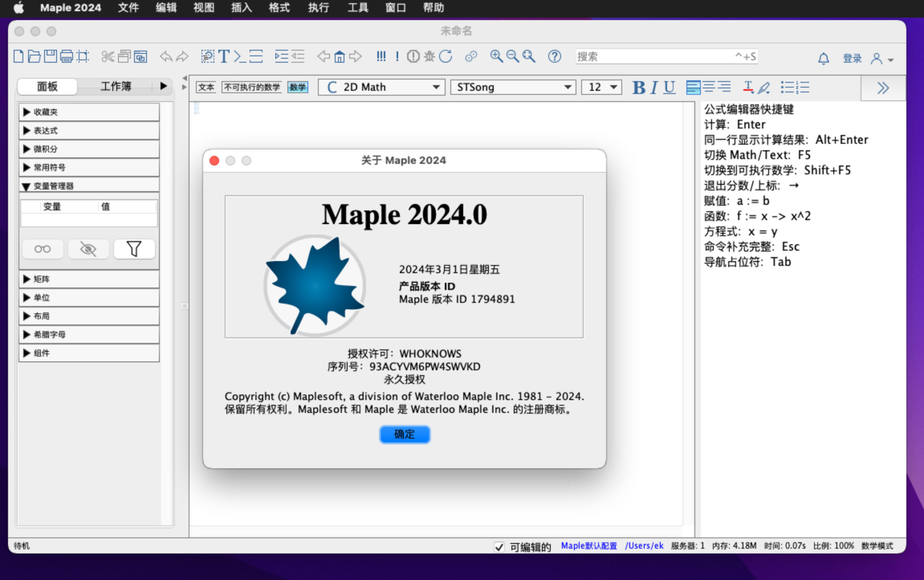Open the highlight color pen icon
Viewport: 924px width, 580px height.
764,87
